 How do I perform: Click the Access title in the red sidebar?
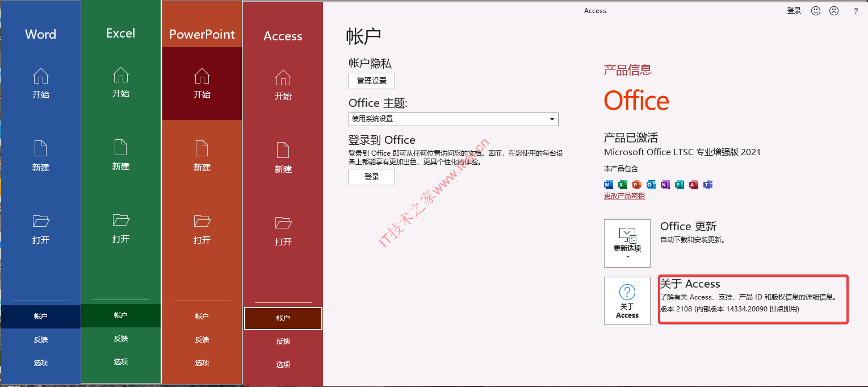pyautogui.click(x=283, y=36)
